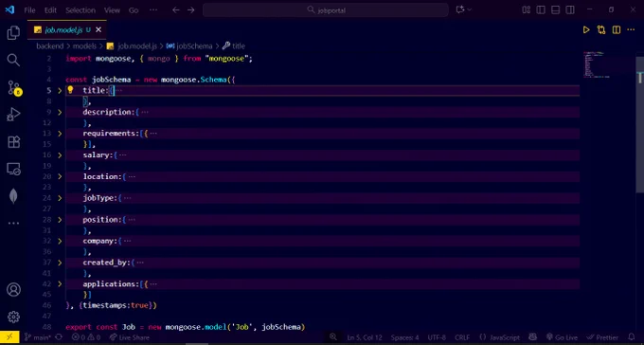Go forward with the right arrow
The image size is (644, 345).
(x=191, y=9)
